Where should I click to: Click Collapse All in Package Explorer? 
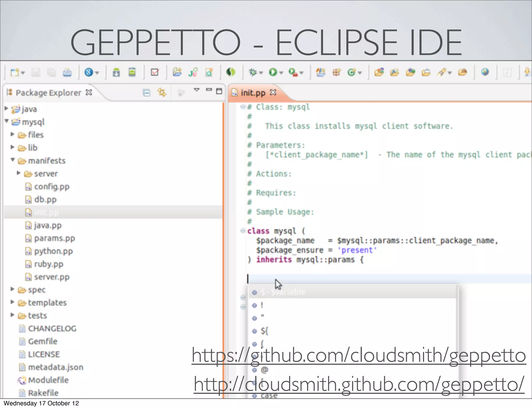coord(147,93)
